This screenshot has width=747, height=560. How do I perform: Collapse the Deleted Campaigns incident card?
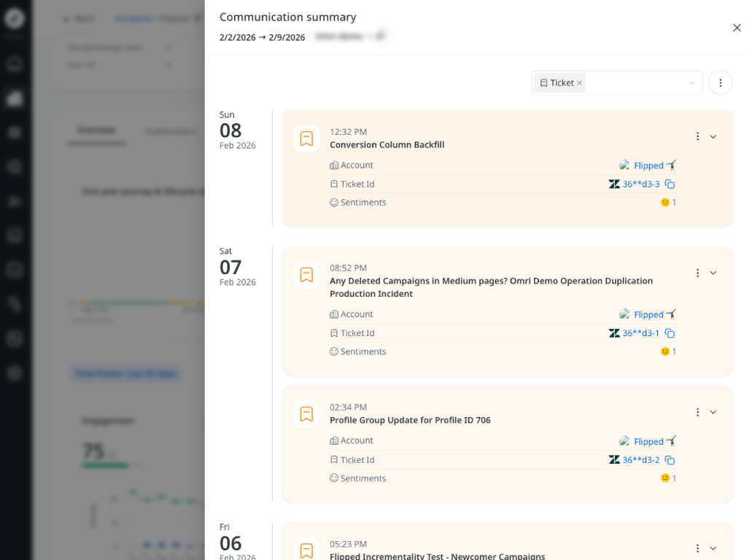(713, 273)
